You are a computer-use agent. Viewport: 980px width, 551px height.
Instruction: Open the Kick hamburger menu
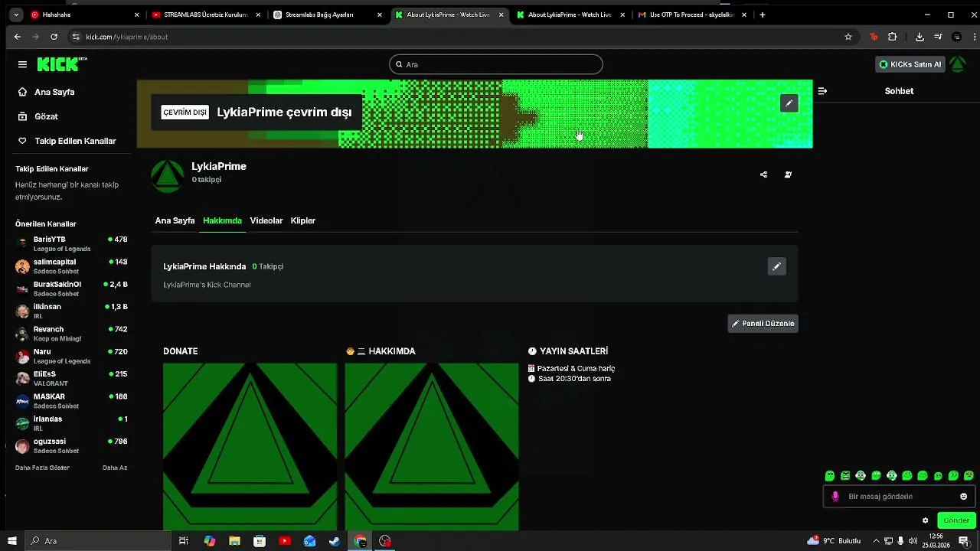(x=22, y=64)
